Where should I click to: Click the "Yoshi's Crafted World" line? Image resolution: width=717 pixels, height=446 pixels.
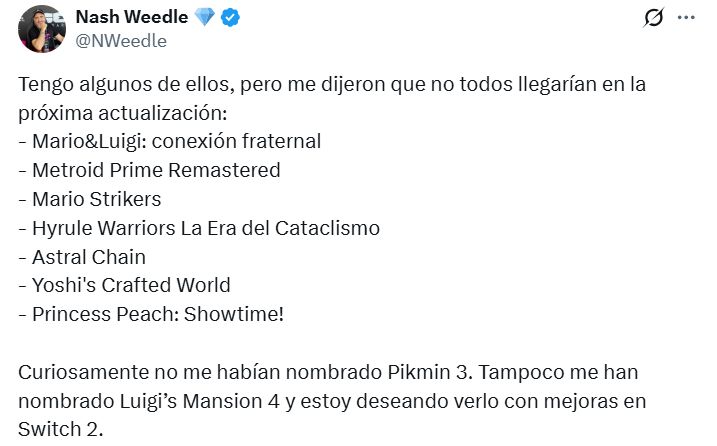pos(124,286)
